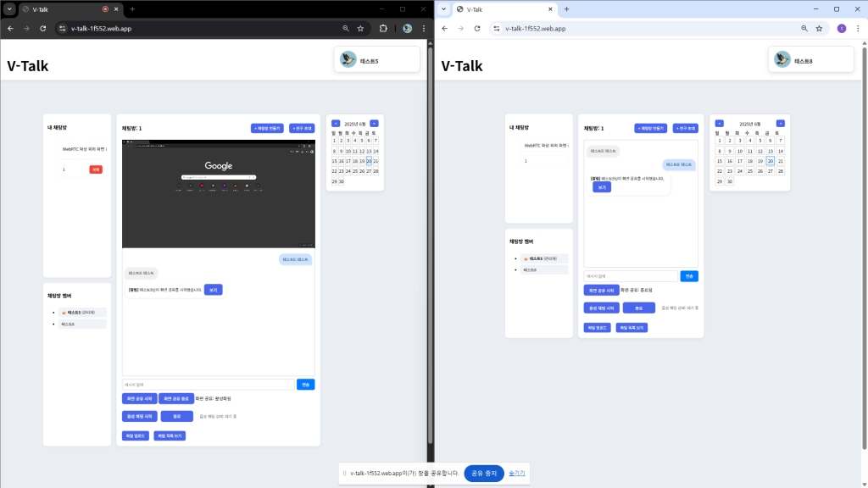Click the zoom icon in right window address bar

click(x=804, y=28)
